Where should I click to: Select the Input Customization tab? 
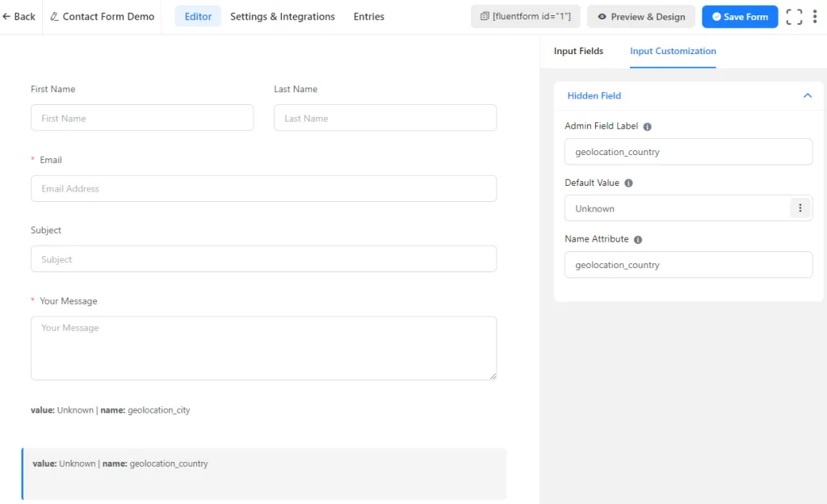(673, 51)
